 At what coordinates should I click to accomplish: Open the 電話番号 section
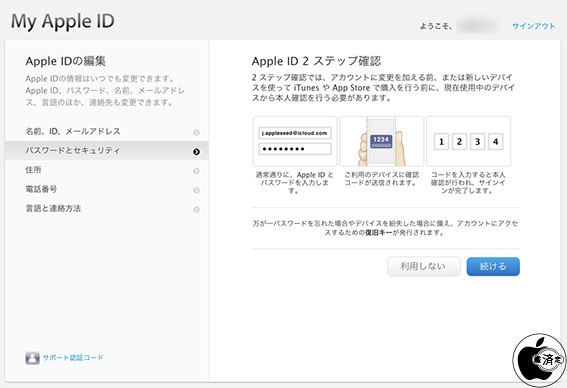(107, 189)
